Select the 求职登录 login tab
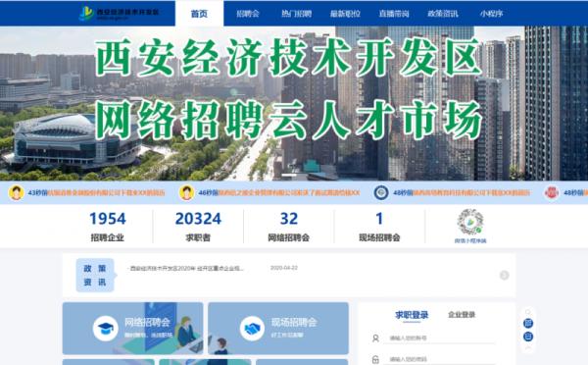This screenshot has width=588, height=365. [412, 315]
